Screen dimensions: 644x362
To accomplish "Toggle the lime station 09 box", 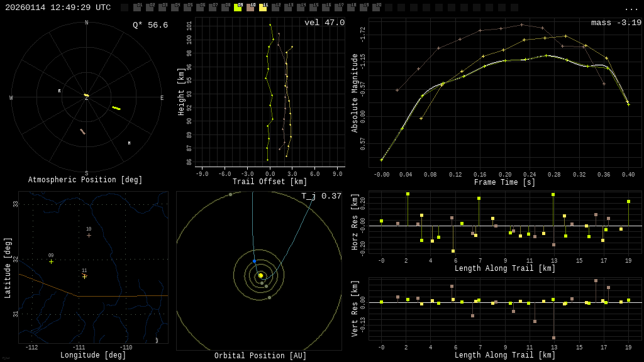I will click(x=238, y=8).
